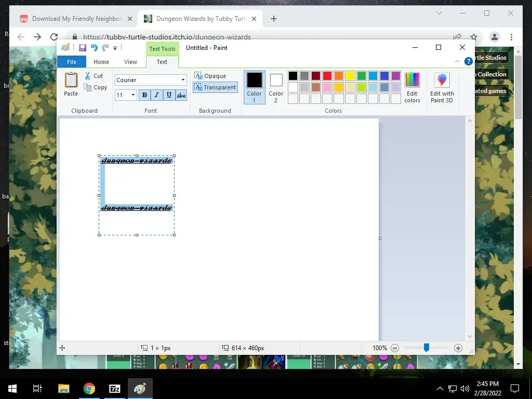Switch to the Home ribbon tab
532x399 pixels.
pos(101,62)
